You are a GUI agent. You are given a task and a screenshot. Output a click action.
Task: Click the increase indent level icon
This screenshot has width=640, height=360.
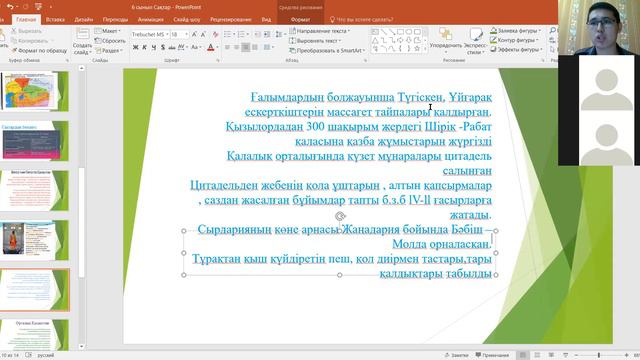[267, 34]
